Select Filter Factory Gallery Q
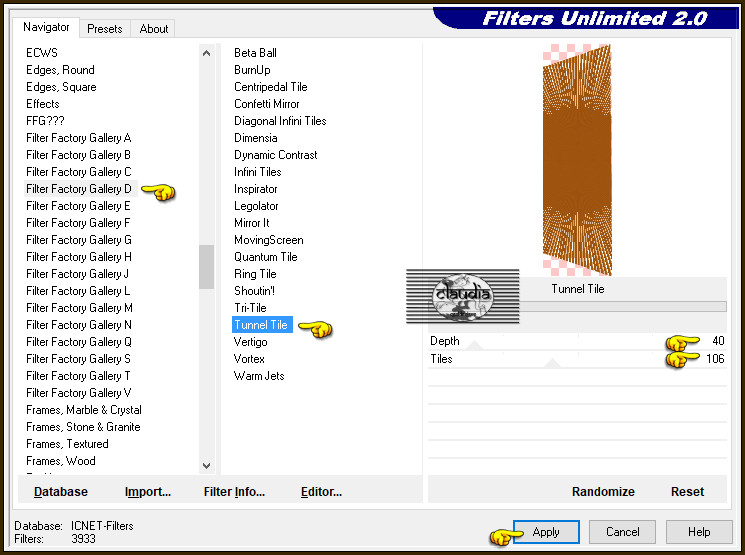Image resolution: width=745 pixels, height=555 pixels. pos(79,342)
